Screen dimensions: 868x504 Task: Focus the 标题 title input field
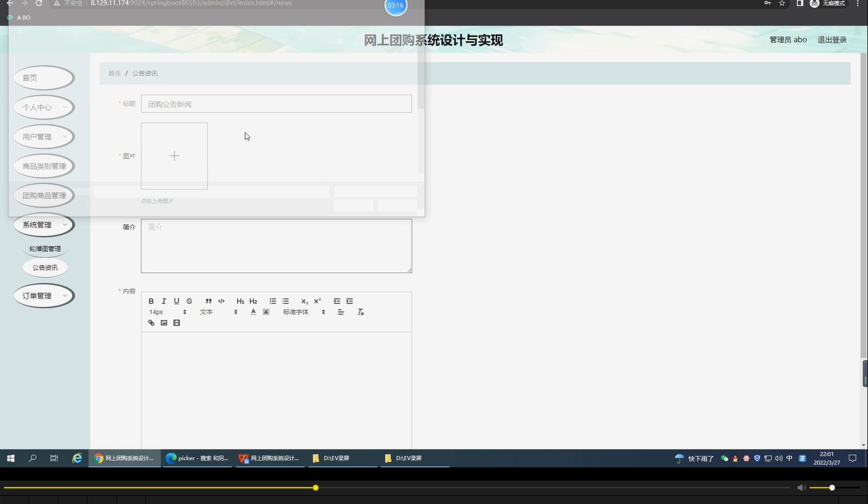pos(276,104)
